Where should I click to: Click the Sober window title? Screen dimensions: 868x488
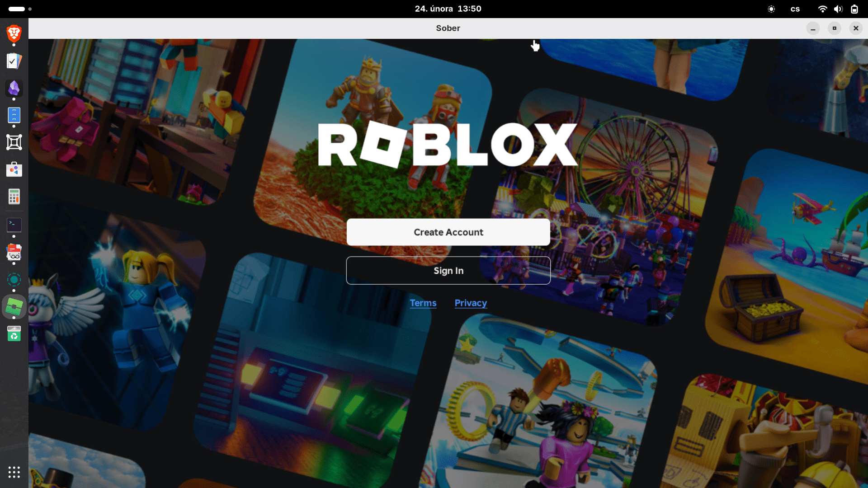pyautogui.click(x=448, y=28)
